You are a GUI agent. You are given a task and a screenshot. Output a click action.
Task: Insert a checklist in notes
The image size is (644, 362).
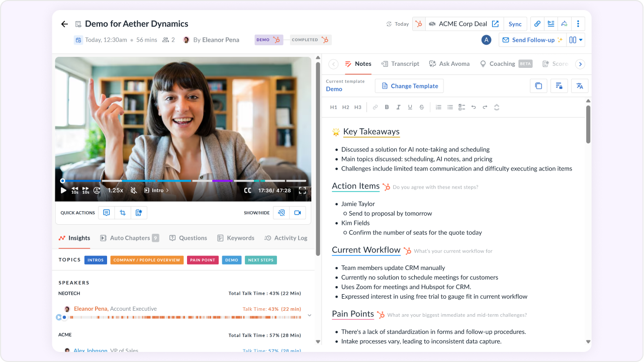point(462,107)
